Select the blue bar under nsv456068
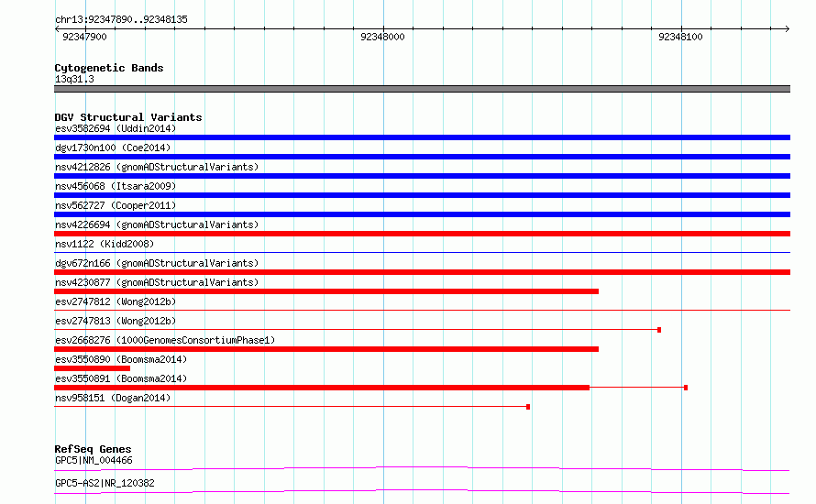The image size is (816, 504). (x=422, y=195)
